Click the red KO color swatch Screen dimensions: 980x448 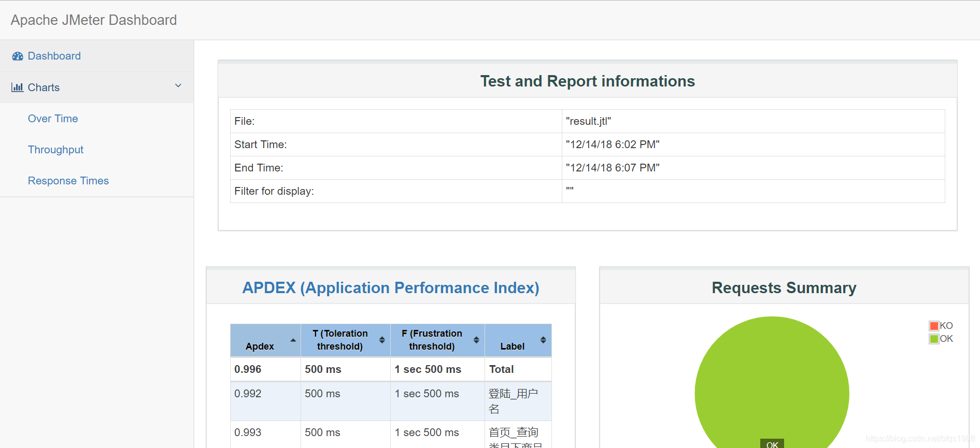[x=934, y=326]
